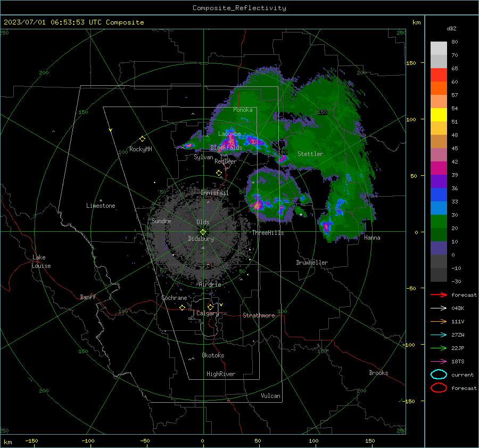
Task: Select the purple 36-39 dBZ swatch
Action: [439, 182]
